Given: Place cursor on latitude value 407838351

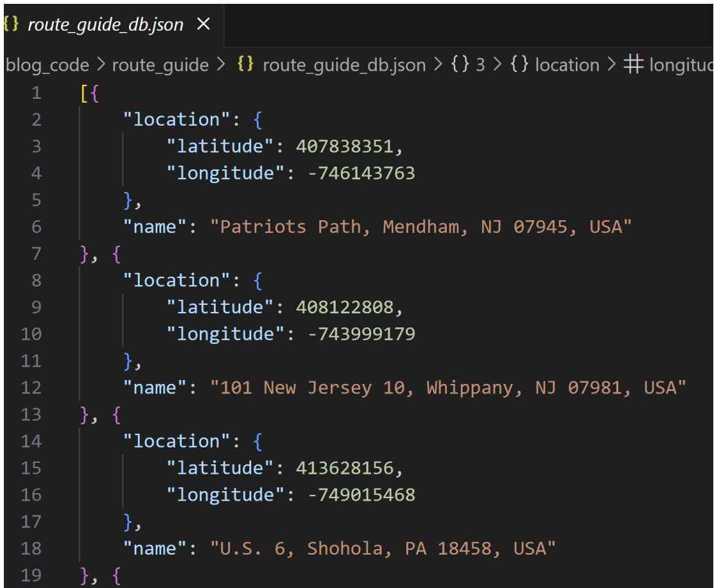Looking at the screenshot, I should 344,146.
